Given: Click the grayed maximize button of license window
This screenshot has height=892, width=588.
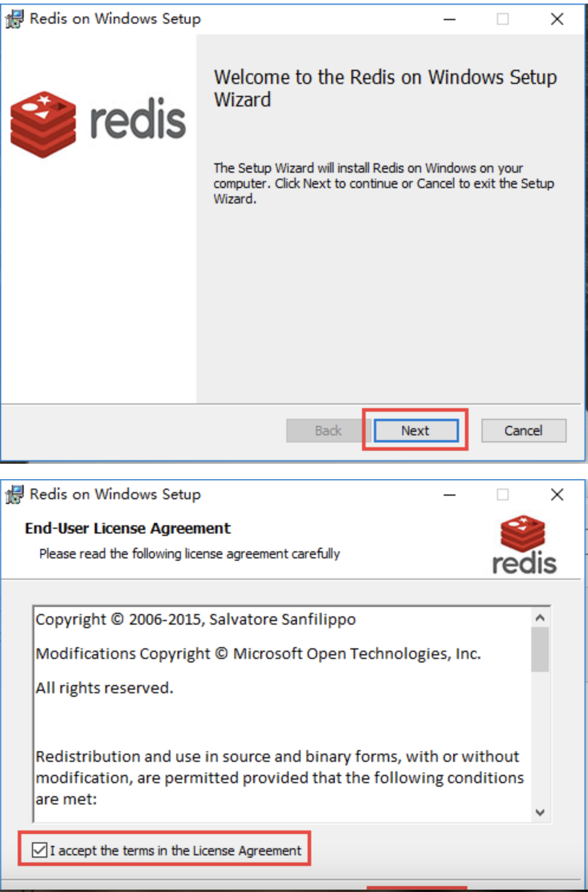Looking at the screenshot, I should coord(503,495).
